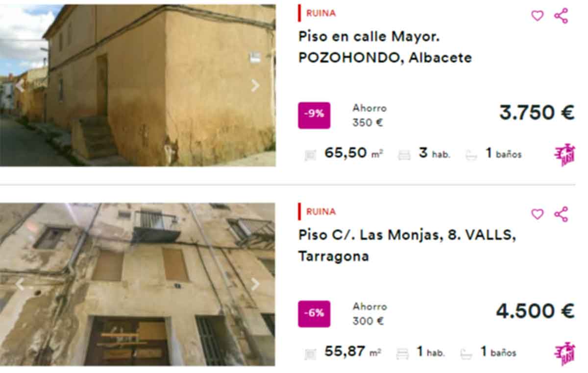Show next photo of Pozohondo house
588x373 pixels.
coord(255,86)
